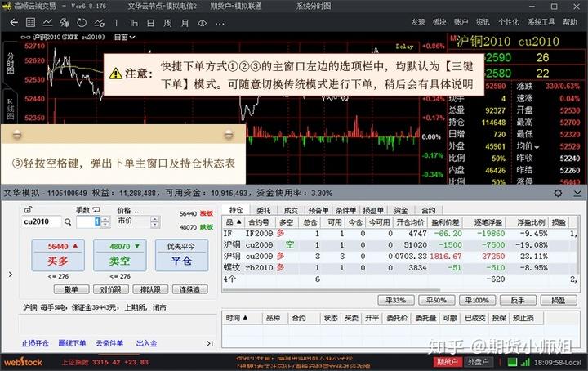Click the skip-to-end arrow beside 出入金

[x=210, y=343]
